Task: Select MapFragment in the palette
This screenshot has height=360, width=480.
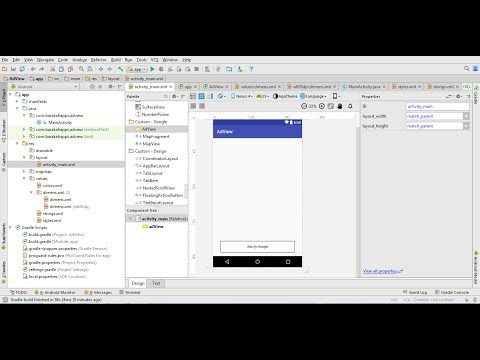Action: [155, 136]
